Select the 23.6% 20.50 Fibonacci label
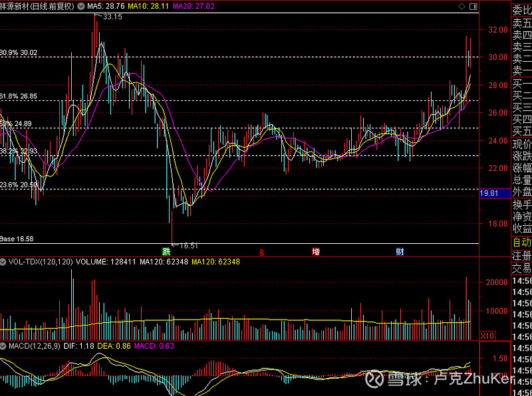The image size is (532, 396). 19,185
